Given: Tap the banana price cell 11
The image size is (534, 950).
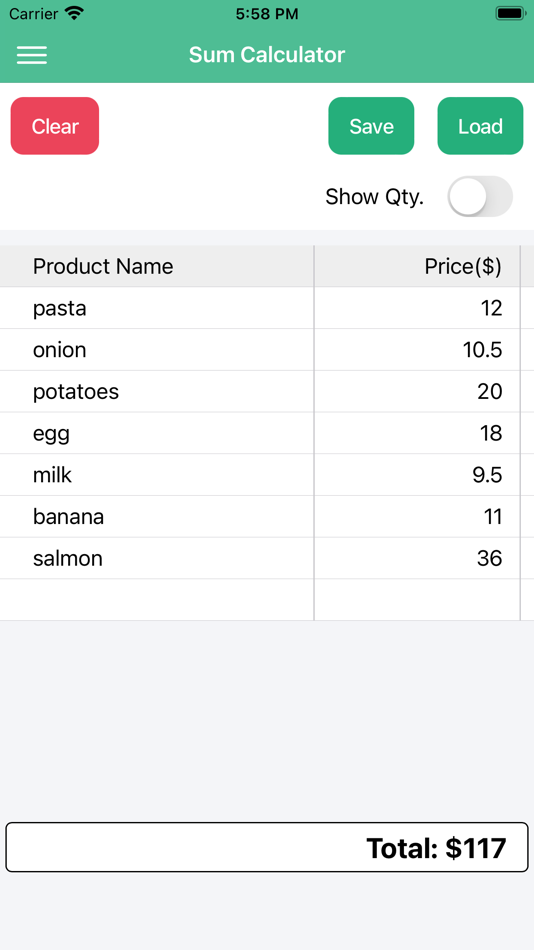Looking at the screenshot, I should [x=417, y=517].
